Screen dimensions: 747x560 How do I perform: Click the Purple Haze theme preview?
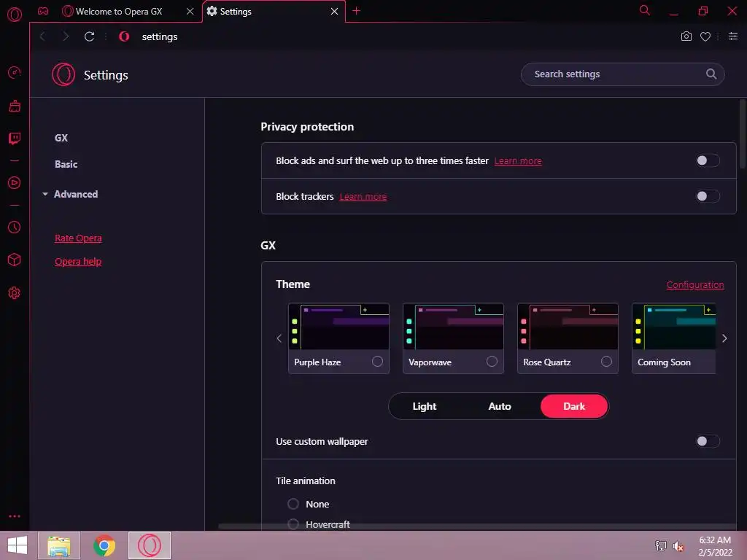(338, 326)
